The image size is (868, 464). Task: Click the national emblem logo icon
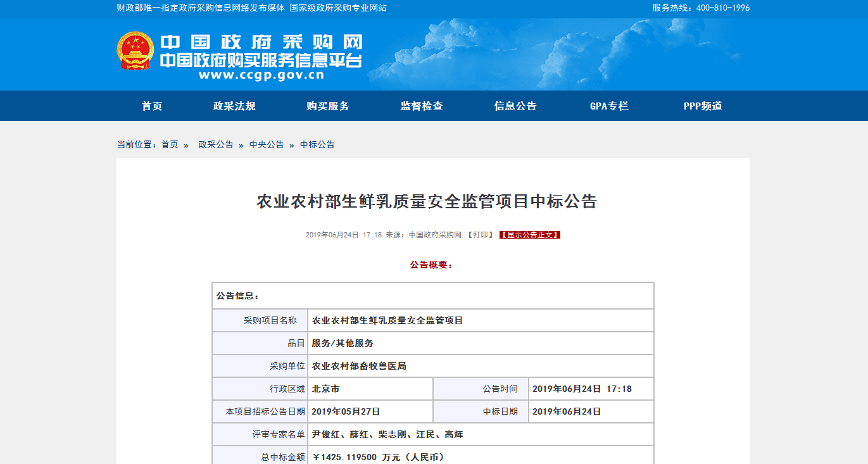pos(135,51)
